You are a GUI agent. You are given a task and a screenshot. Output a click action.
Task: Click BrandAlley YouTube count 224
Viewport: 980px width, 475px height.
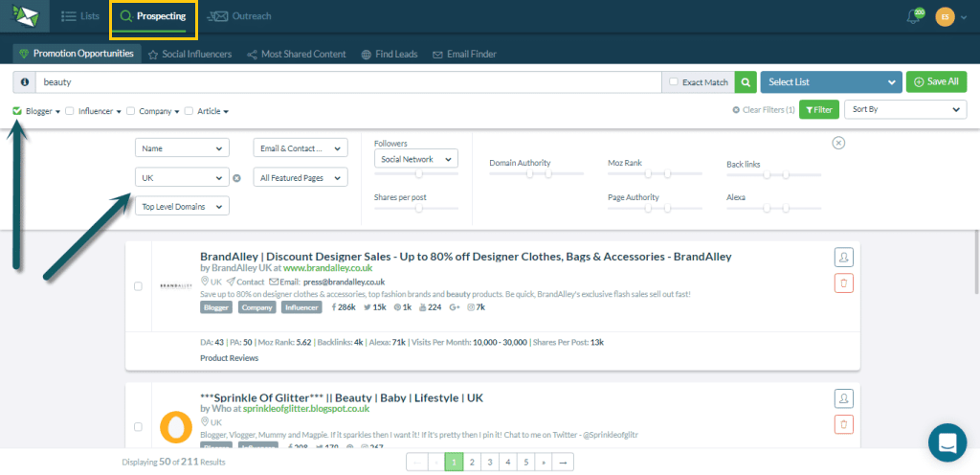[430, 306]
